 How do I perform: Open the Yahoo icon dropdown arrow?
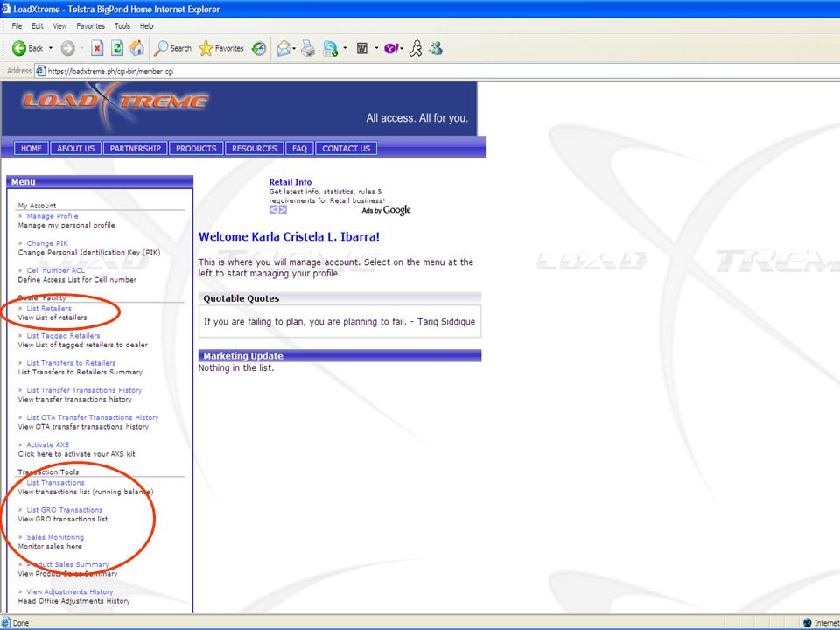[402, 48]
